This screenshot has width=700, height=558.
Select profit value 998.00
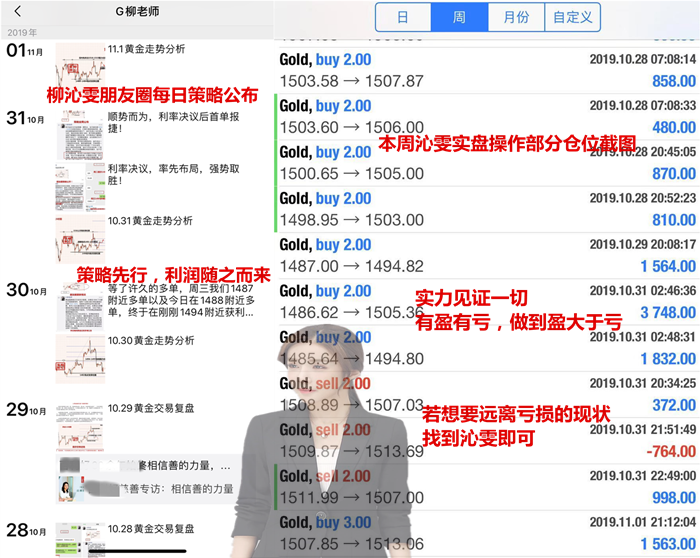tap(674, 498)
